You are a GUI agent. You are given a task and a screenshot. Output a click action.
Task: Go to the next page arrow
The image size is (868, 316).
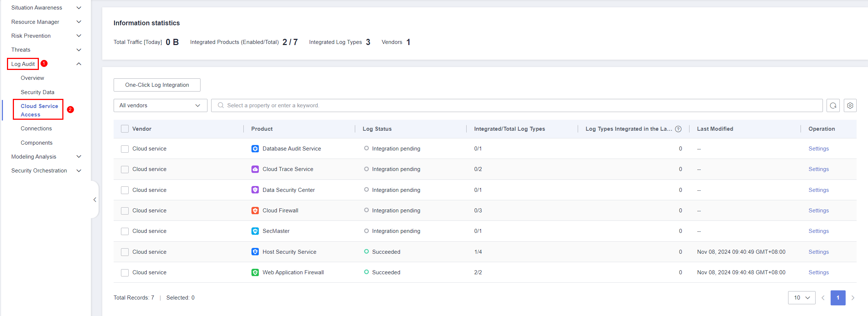point(853,298)
